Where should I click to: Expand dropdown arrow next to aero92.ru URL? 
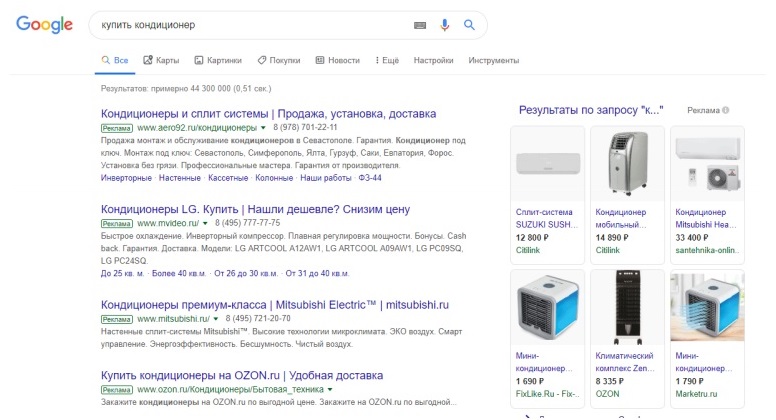click(263, 128)
